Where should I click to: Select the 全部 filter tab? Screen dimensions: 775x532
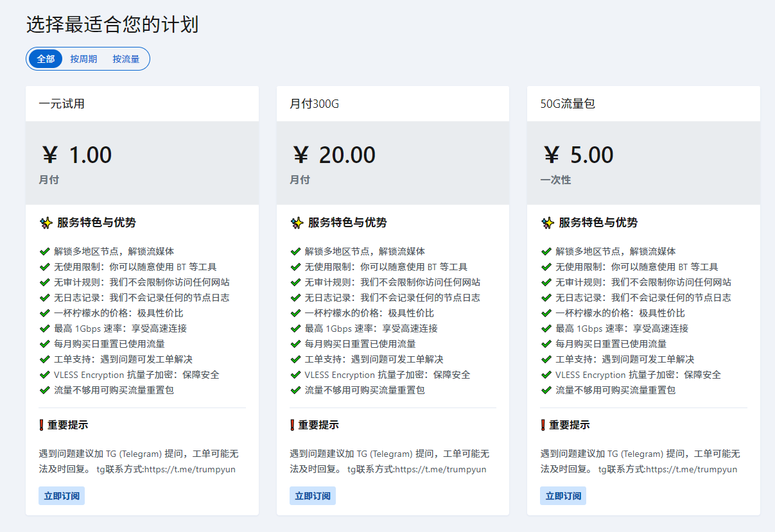[46, 59]
